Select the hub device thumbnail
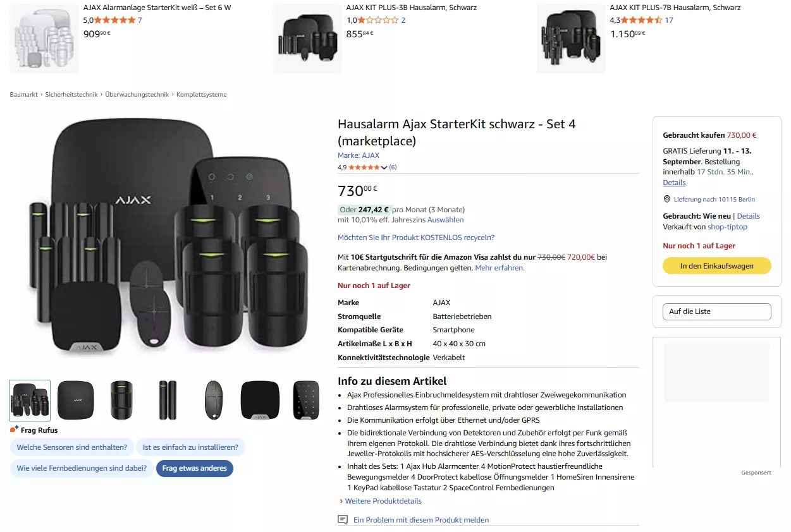This screenshot has height=532, width=791. pyautogui.click(x=75, y=400)
